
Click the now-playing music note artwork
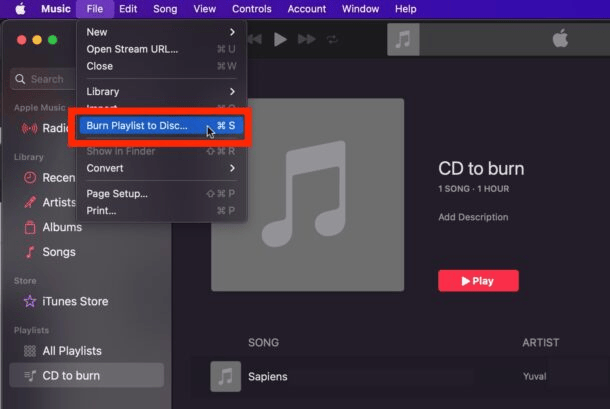click(x=403, y=39)
